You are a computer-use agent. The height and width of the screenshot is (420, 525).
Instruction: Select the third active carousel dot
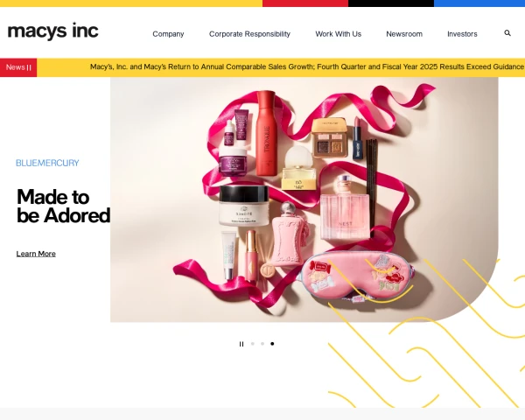(272, 344)
